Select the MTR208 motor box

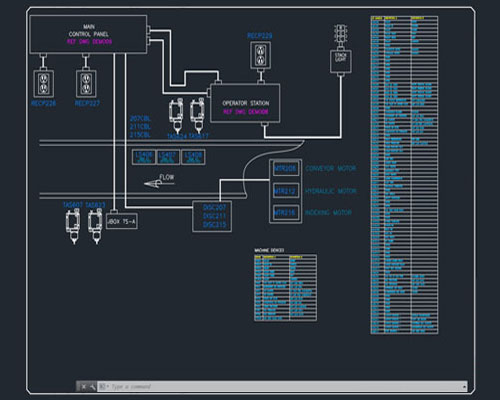[x=285, y=169]
